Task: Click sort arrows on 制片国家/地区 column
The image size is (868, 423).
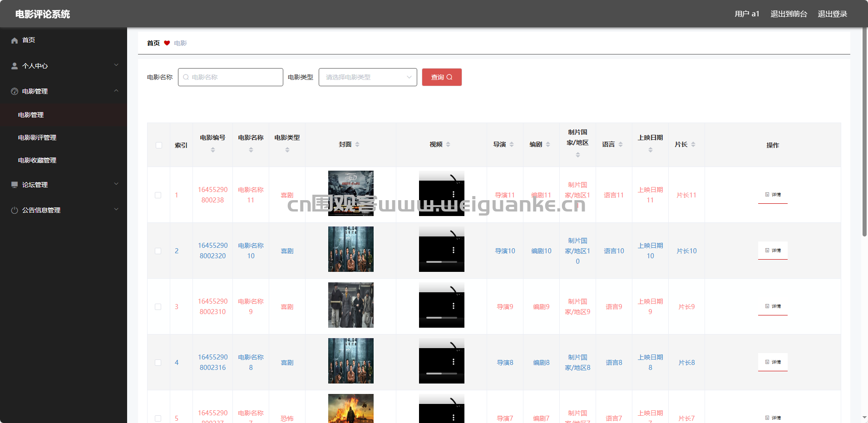Action: 578,155
